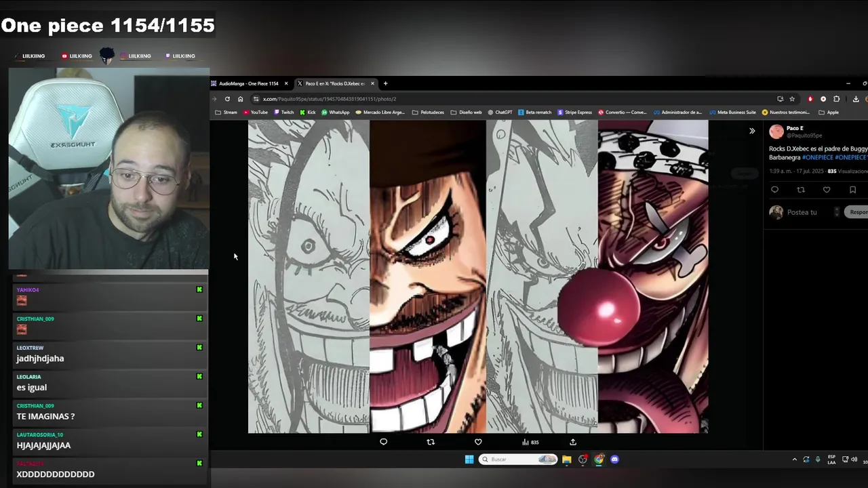Reload the page
868x488 pixels.
227,99
